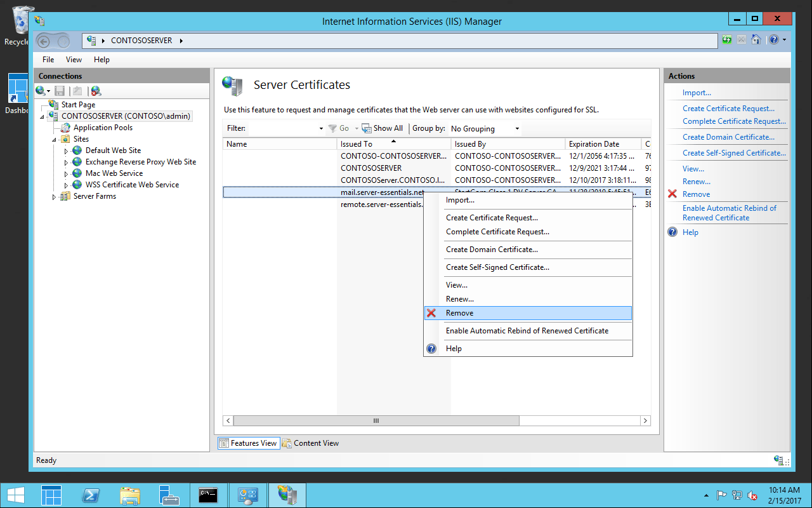Open Command Prompt from taskbar
This screenshot has height=508, width=812.
coord(208,495)
